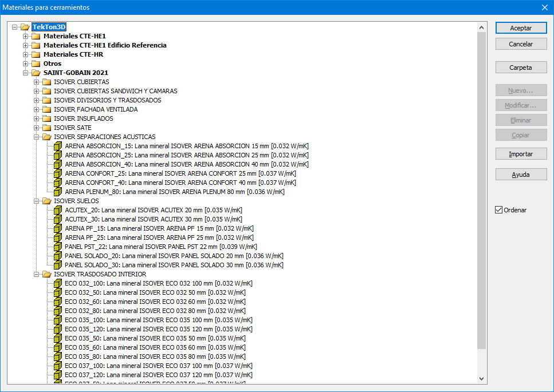Click material icon for ARENA CONFORT_40
Viewport: 554px width, 392px height.
click(58, 183)
